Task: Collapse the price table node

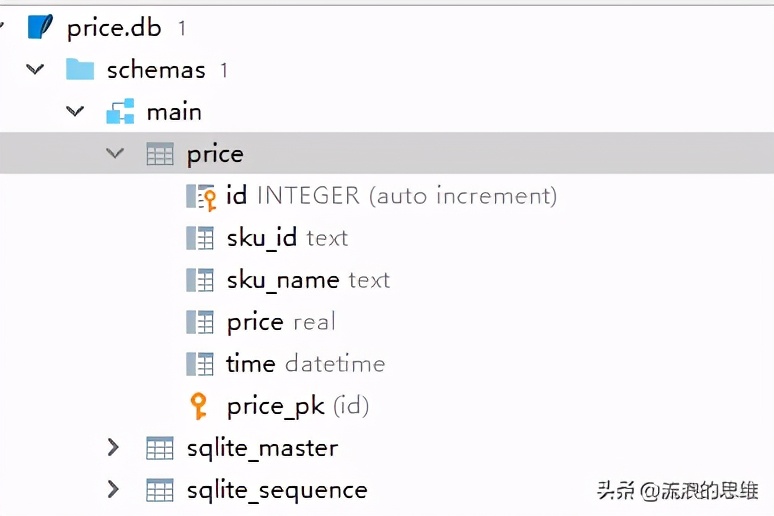Action: tap(116, 154)
